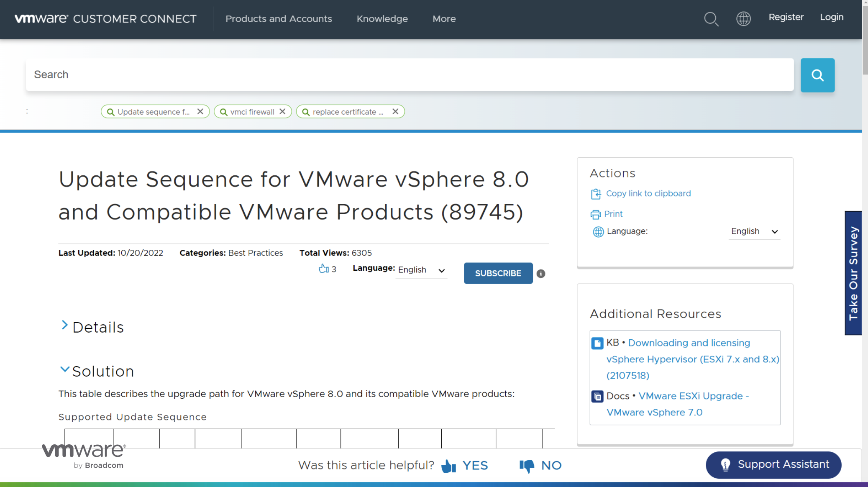Viewport: 868px width, 487px height.
Task: Remove the 'replace certificate' search chip
Action: tap(395, 112)
